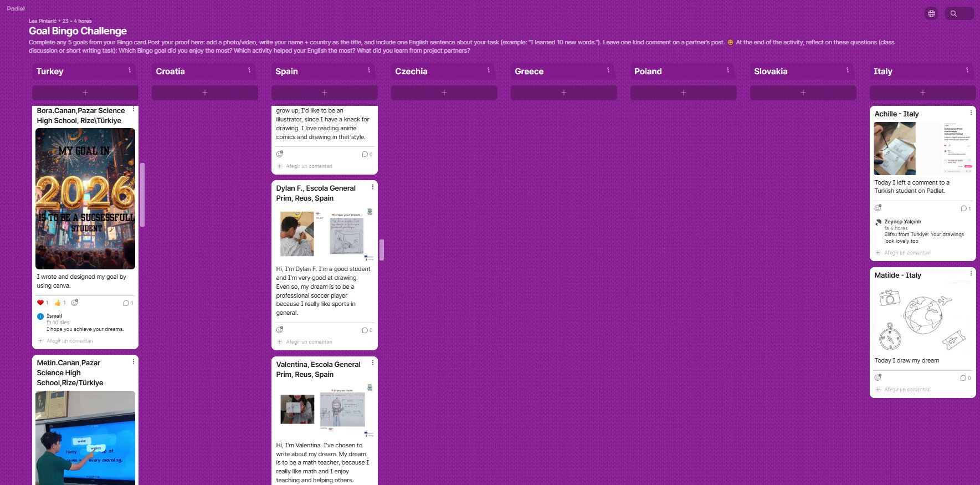980x485 pixels.
Task: Click author name Lea Pintarić
Action: pos(43,21)
